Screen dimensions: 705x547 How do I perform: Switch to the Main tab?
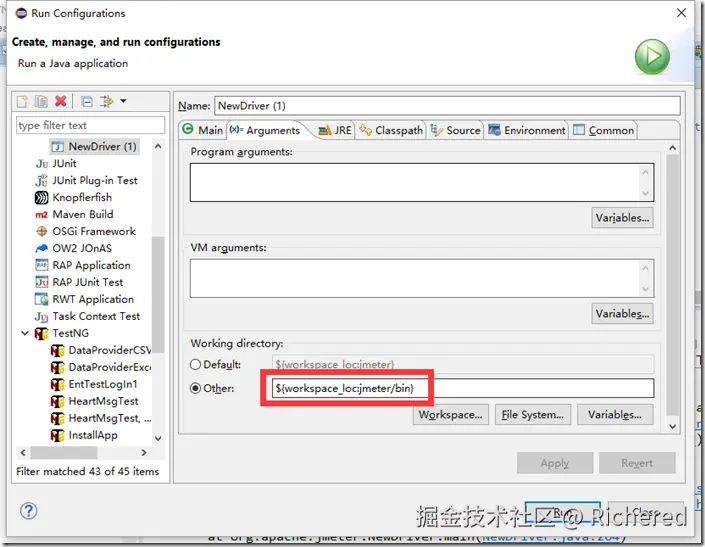point(203,130)
